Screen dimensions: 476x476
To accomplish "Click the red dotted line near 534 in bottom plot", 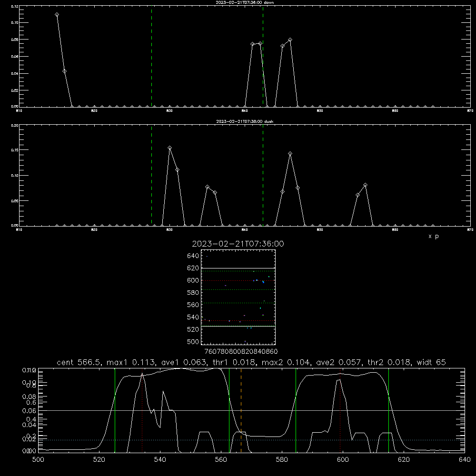I will [x=142, y=410].
